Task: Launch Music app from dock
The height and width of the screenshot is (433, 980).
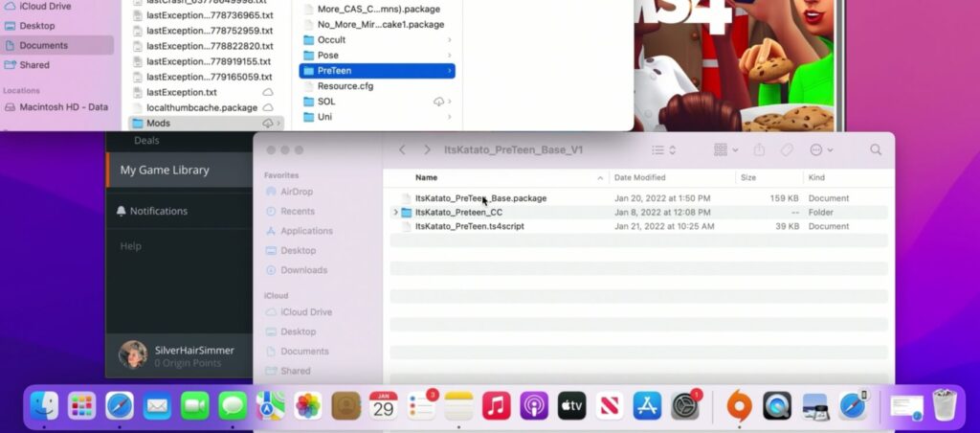Action: [497, 407]
